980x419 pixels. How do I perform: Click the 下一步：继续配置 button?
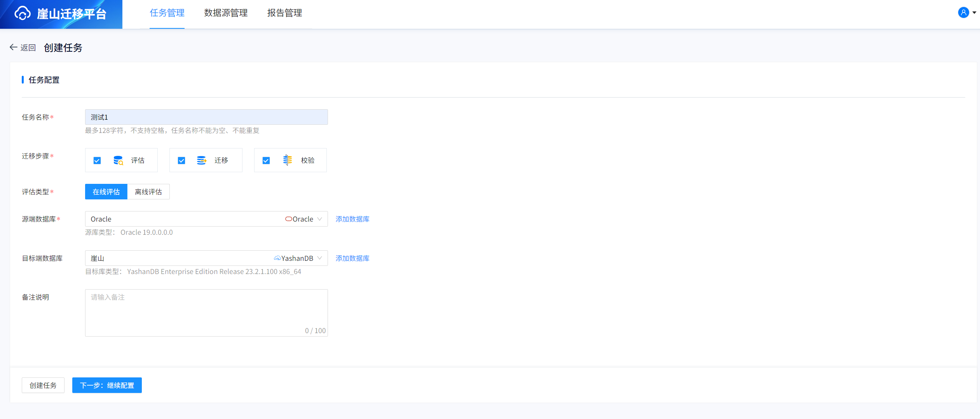[107, 385]
